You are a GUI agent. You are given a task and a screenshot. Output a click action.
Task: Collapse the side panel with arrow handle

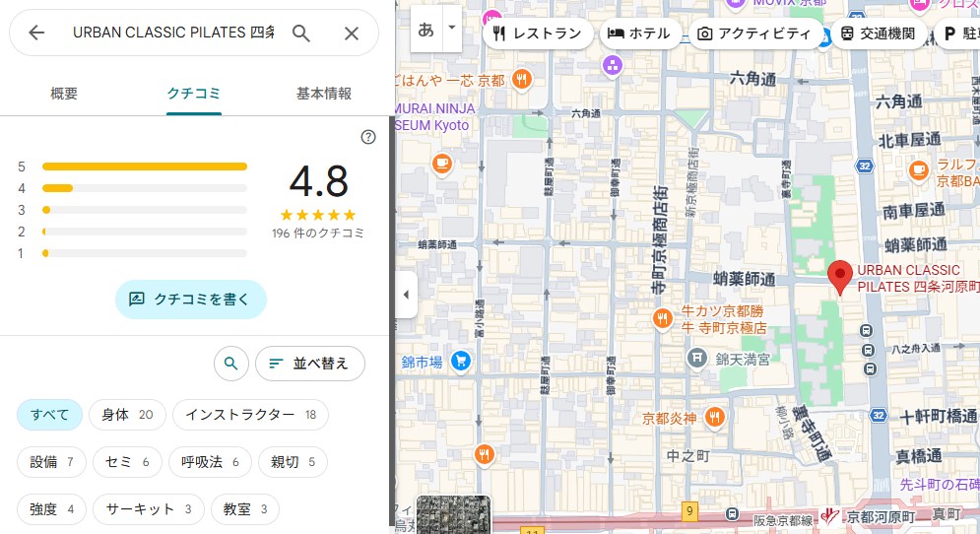click(406, 295)
